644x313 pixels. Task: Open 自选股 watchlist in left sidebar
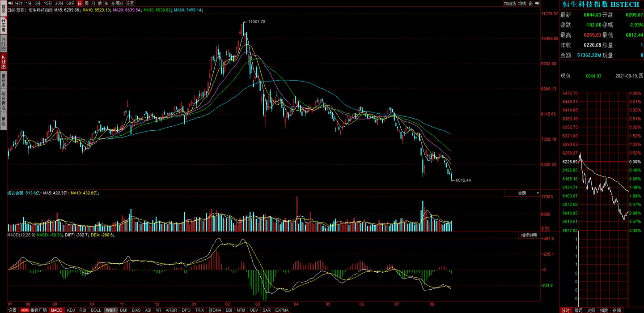point(4,79)
